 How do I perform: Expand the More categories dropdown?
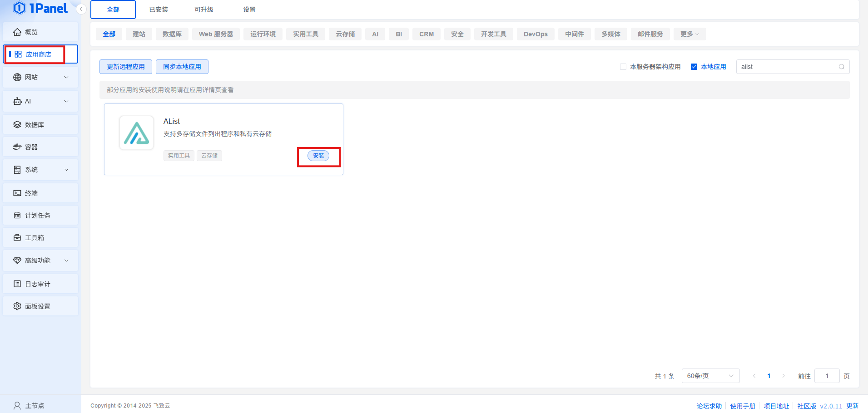coord(689,34)
